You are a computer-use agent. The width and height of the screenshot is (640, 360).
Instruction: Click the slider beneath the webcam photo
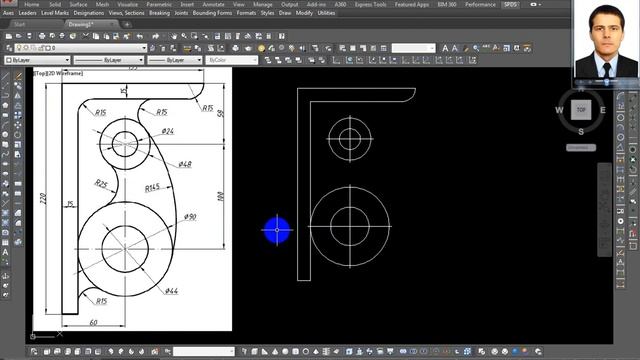click(607, 82)
